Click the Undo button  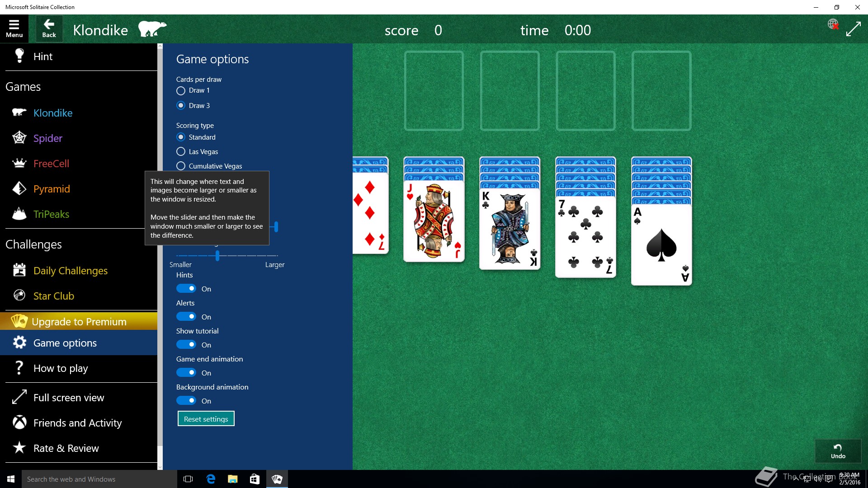click(838, 450)
